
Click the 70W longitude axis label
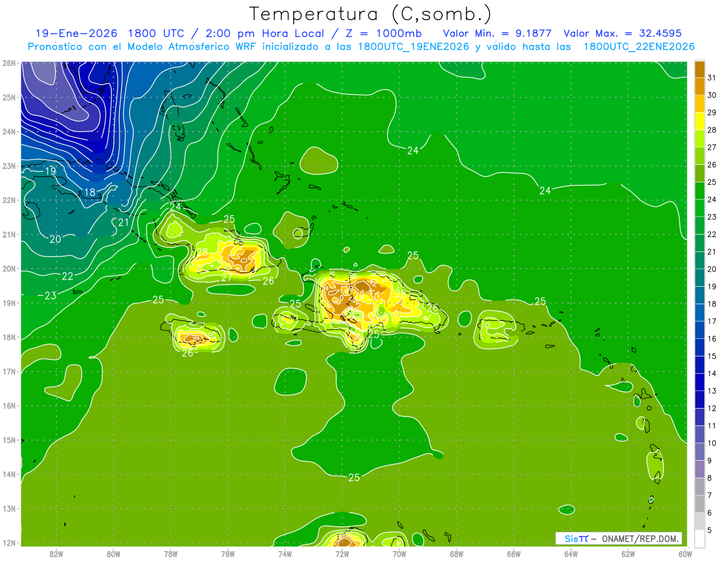pyautogui.click(x=399, y=553)
